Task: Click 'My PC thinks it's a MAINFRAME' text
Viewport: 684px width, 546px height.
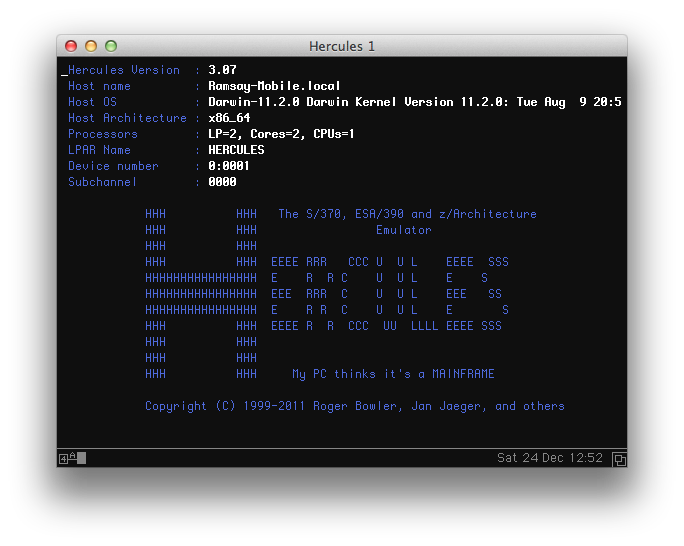Action: 393,374
